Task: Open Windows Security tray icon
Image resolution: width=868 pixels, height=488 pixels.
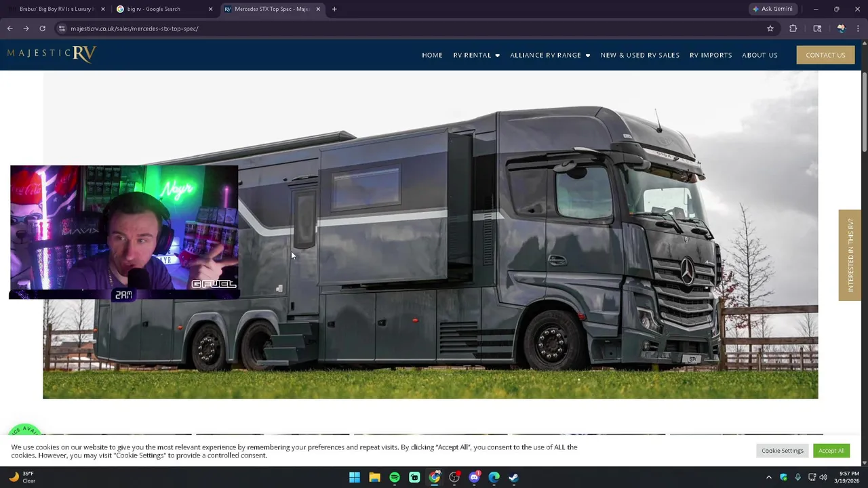Action: tap(784, 477)
